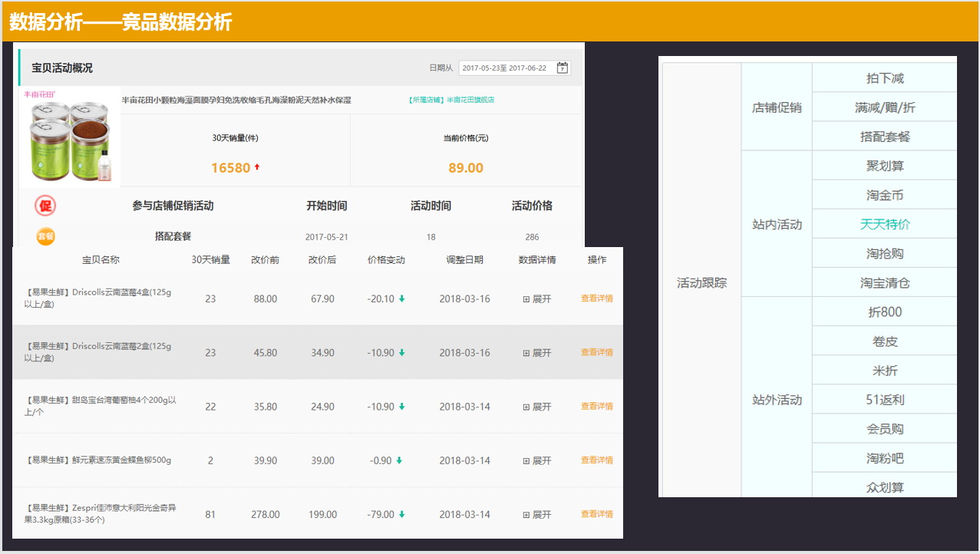Open 查看详情 for Driscolls云南蓝莓4盒
The width and height of the screenshot is (980, 554).
click(597, 298)
